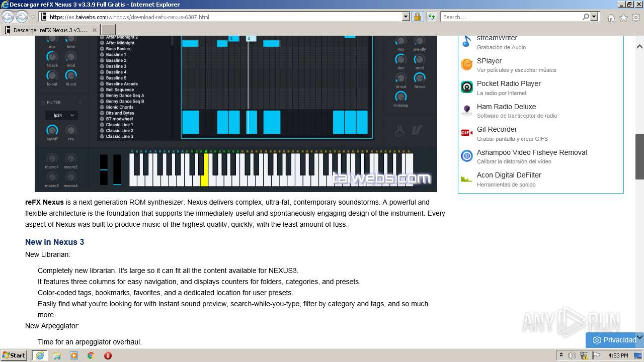Click Internet Explorer taskbar icon

coord(39,355)
